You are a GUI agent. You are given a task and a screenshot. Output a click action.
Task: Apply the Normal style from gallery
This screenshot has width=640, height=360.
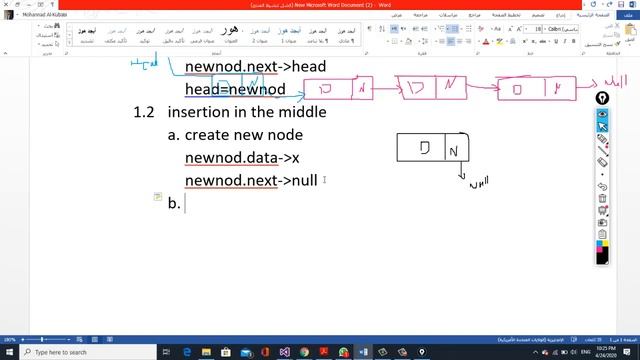click(346, 35)
